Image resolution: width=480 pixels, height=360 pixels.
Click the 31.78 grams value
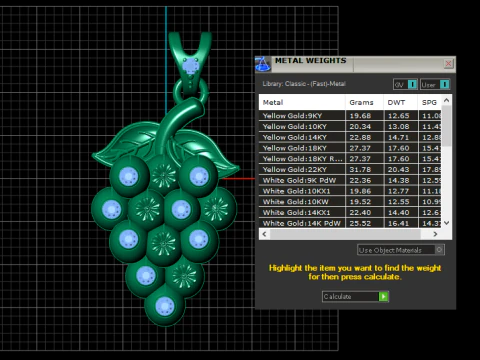point(360,169)
